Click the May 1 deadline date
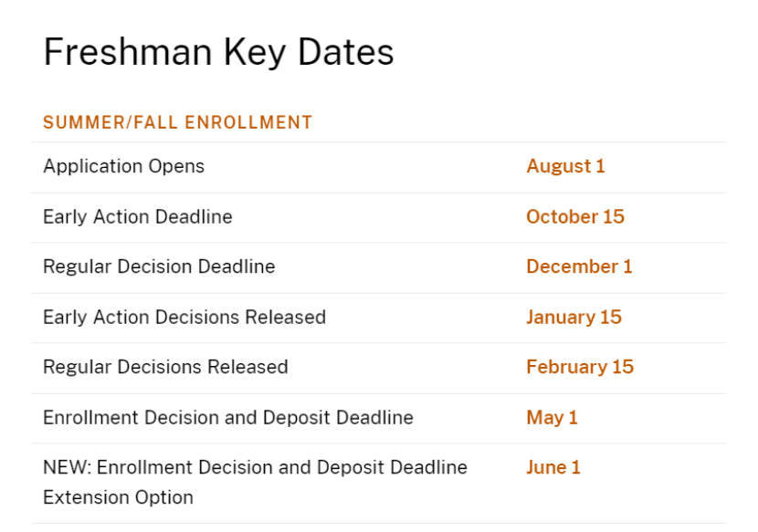The width and height of the screenshot is (758, 532). point(552,417)
